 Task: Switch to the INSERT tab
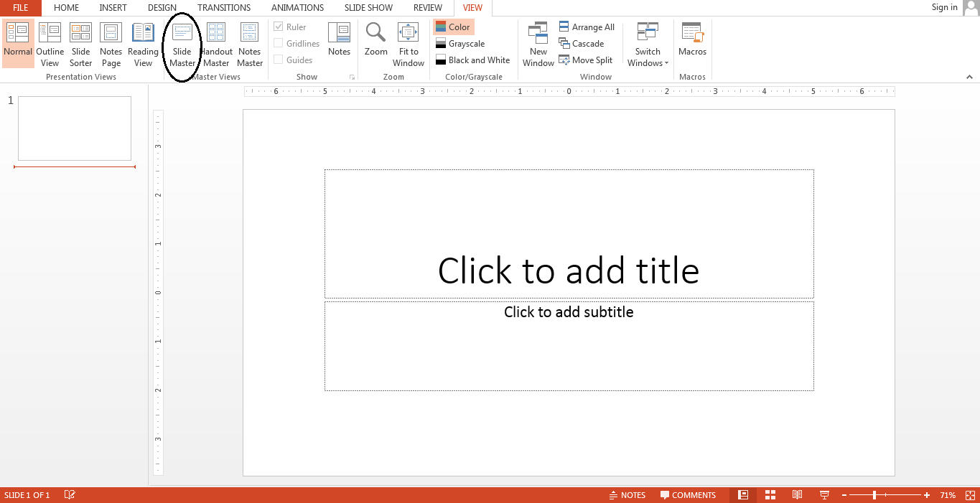point(113,8)
